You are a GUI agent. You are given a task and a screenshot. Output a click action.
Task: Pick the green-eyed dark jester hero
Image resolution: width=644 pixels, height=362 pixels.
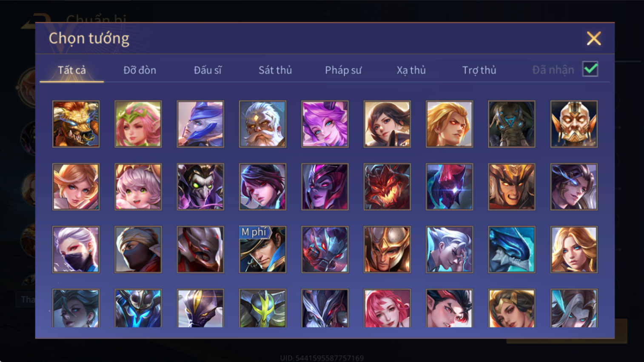[200, 187]
